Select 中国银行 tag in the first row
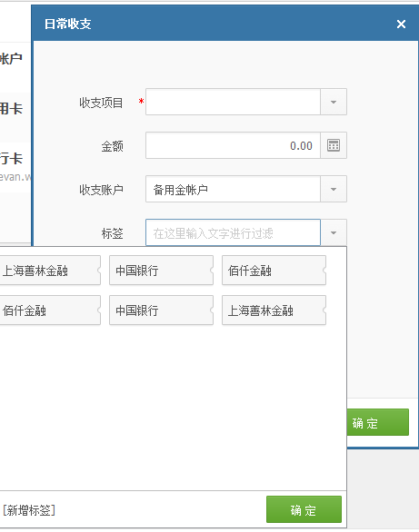 tap(161, 271)
